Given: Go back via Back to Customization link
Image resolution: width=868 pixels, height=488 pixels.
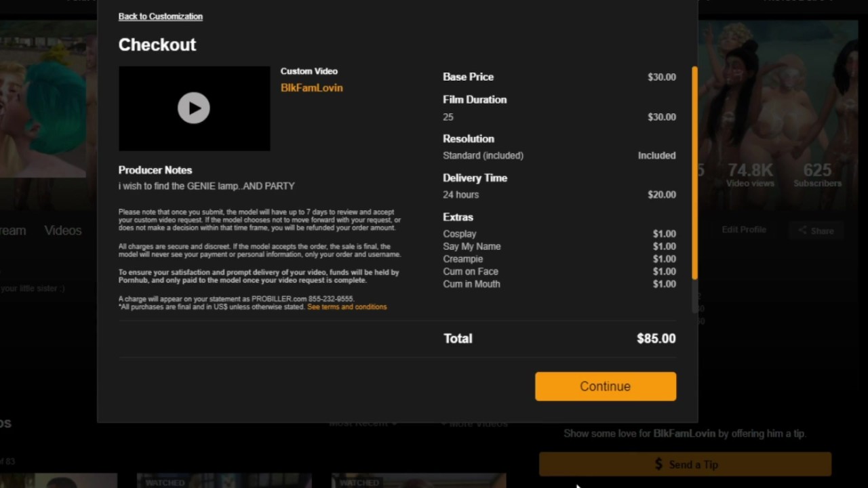Looking at the screenshot, I should [160, 16].
